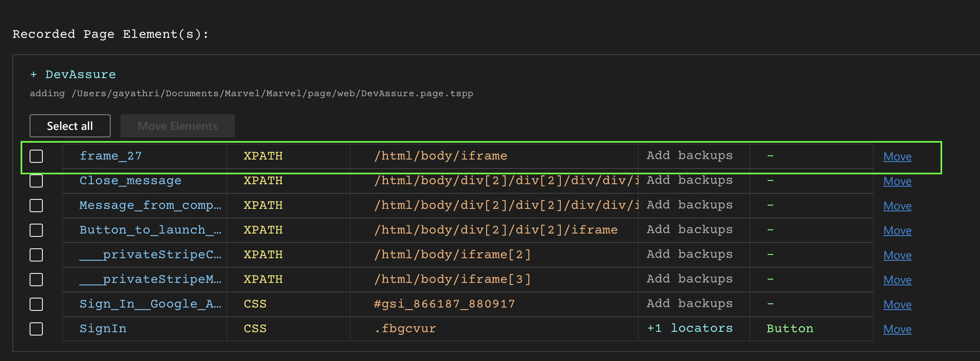Open the frame_27 element name

click(111, 156)
